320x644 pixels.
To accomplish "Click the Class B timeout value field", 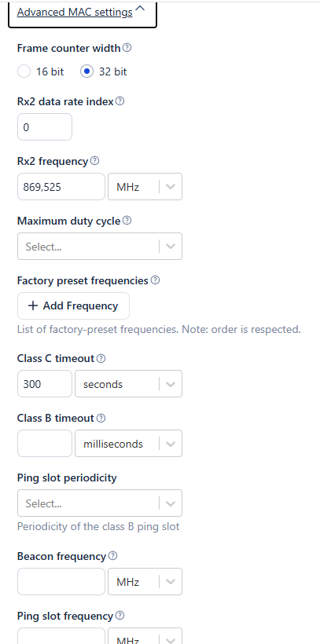I will [x=44, y=444].
